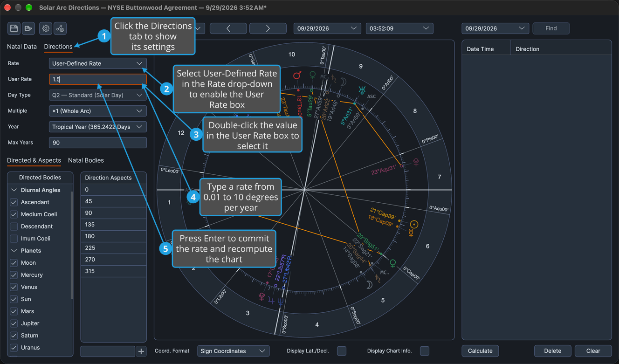Viewport: 619px width, 364px height.
Task: Select the Directed & Aspects tab
Action: tap(34, 160)
